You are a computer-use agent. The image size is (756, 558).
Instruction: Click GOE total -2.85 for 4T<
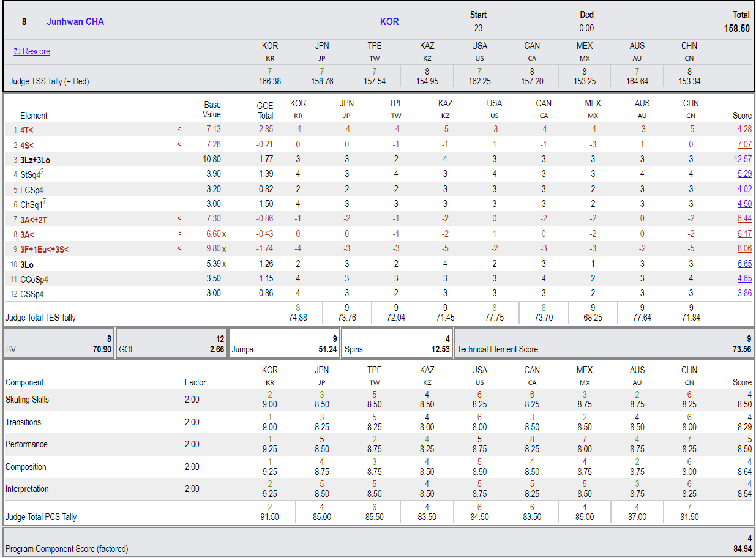pyautogui.click(x=264, y=129)
